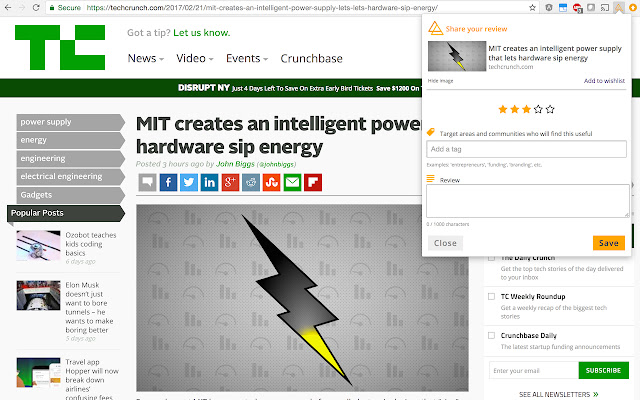Select the power supply tag
The height and width of the screenshot is (400, 640).
(x=70, y=122)
